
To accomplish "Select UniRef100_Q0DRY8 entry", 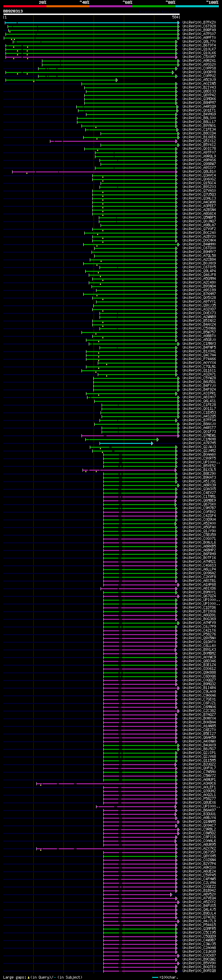I will 199,72.
